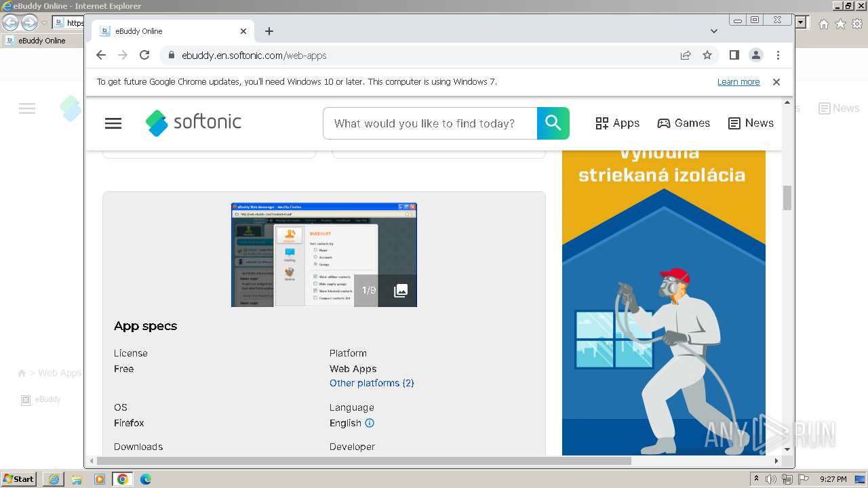Click the scroll-right arrow of the horizontal scrollbar

[776, 461]
